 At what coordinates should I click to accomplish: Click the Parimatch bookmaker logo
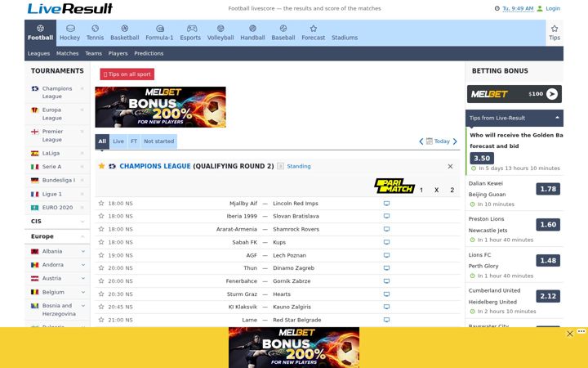[x=394, y=186]
